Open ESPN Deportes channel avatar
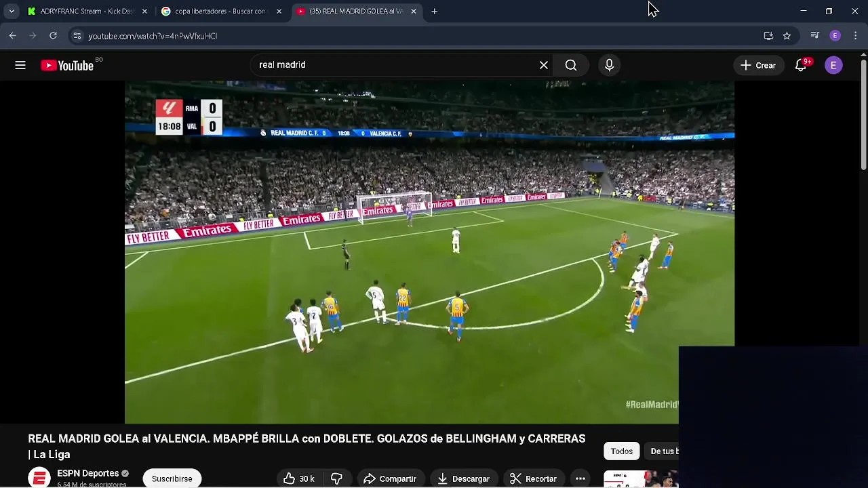This screenshot has width=868, height=488. click(x=39, y=478)
